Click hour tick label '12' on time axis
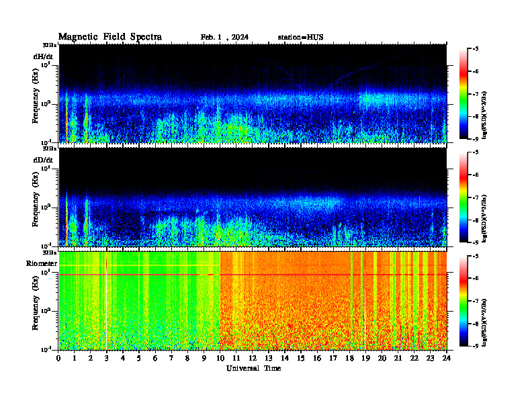 (x=253, y=358)
